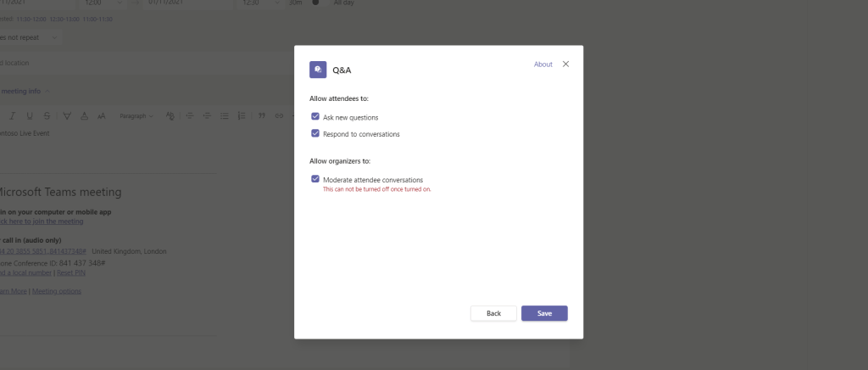
Task: Toggle underline formatting in editor toolbar
Action: 30,115
